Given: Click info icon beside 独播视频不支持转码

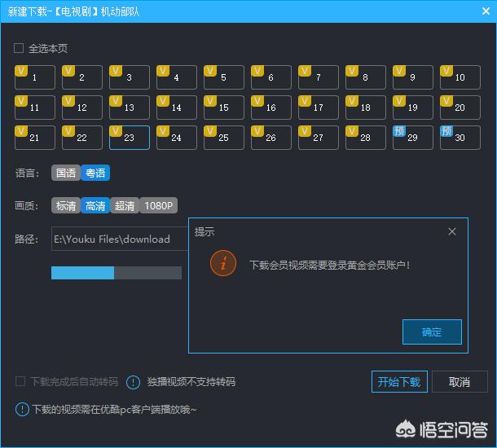Looking at the screenshot, I should 133,382.
